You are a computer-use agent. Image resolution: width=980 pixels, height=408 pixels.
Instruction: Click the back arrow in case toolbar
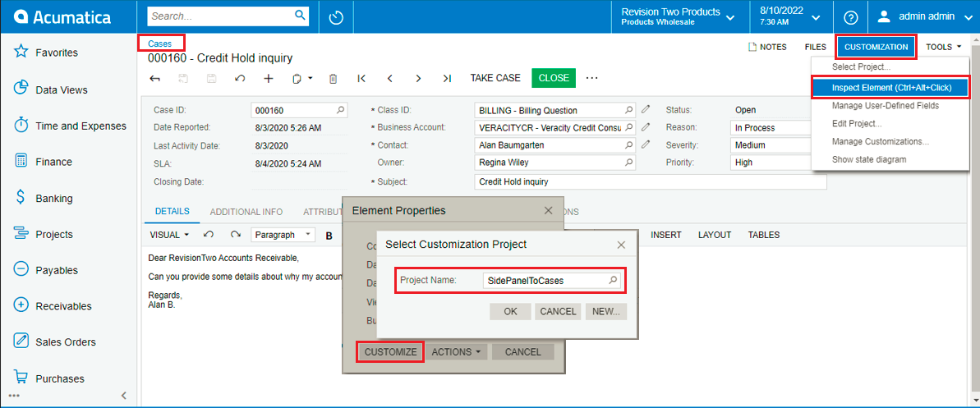[155, 78]
